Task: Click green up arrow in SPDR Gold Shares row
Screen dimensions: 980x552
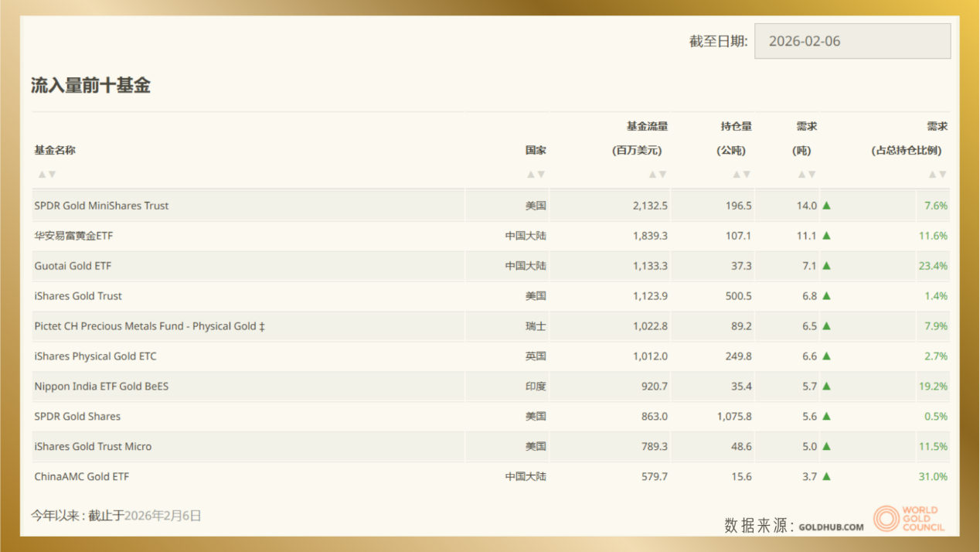Action: (x=826, y=417)
